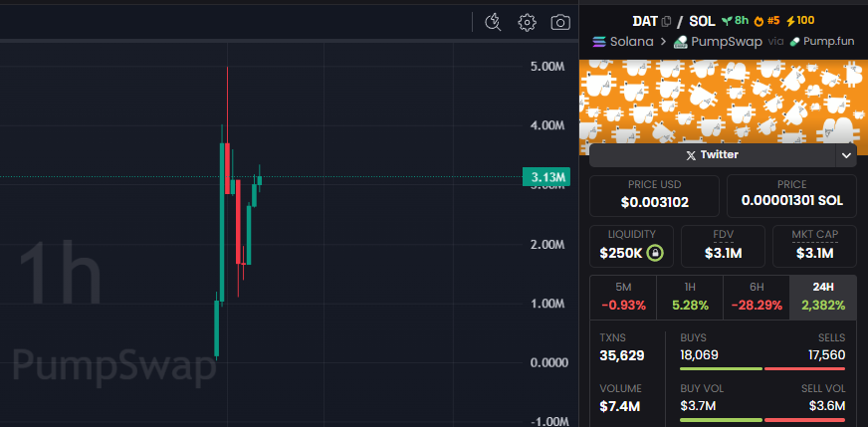Click the BUY VOL $3.7M value

[x=698, y=406]
